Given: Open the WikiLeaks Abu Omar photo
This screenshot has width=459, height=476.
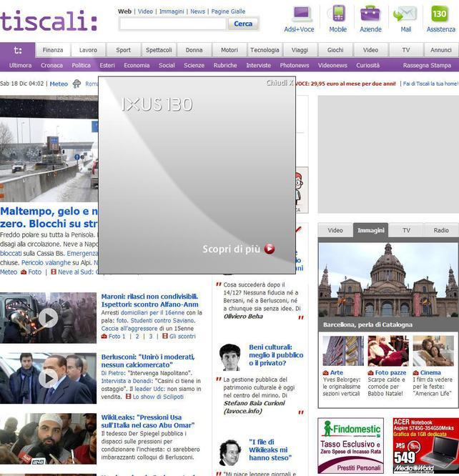Looking at the screenshot, I should pos(48,439).
